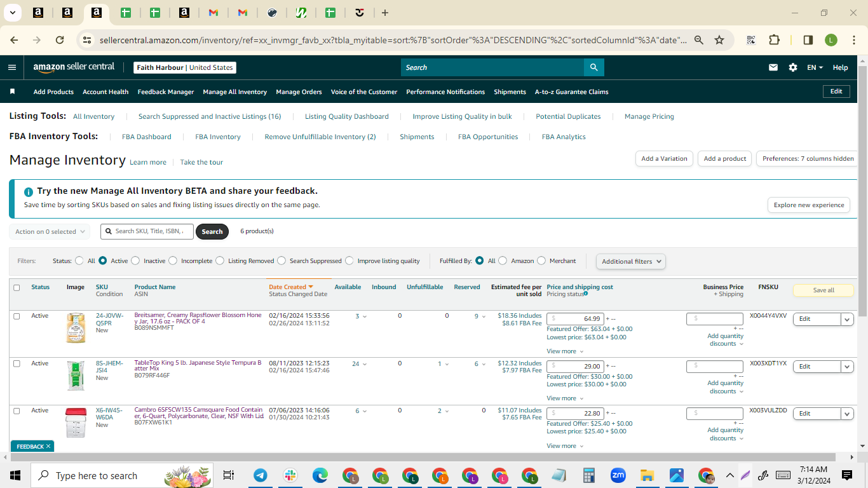Click the zoom magnifier icon in address bar
The height and width of the screenshot is (488, 868).
pos(698,40)
